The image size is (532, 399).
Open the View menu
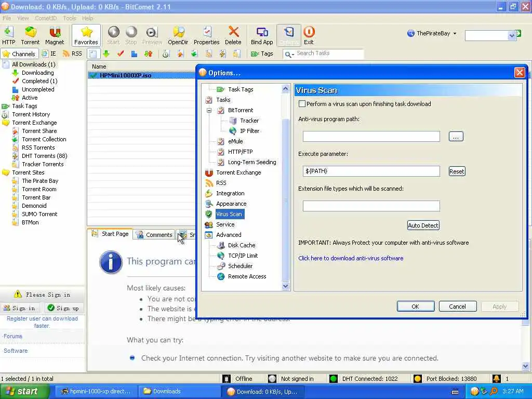[23, 18]
